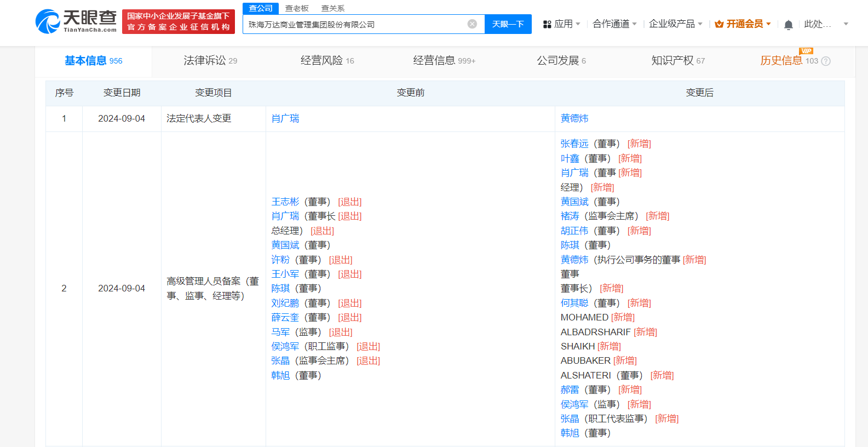868x447 pixels.
Task: Click the 应用 grid icon
Action: pos(547,25)
